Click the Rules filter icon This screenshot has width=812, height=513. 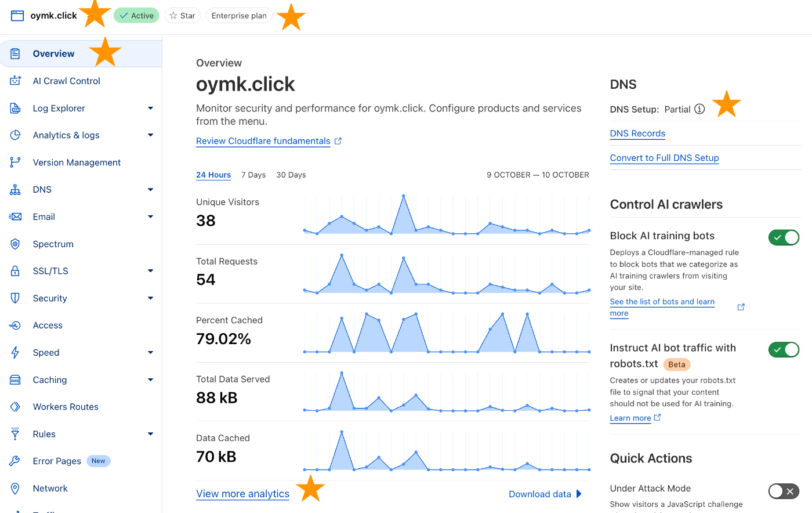coord(16,434)
